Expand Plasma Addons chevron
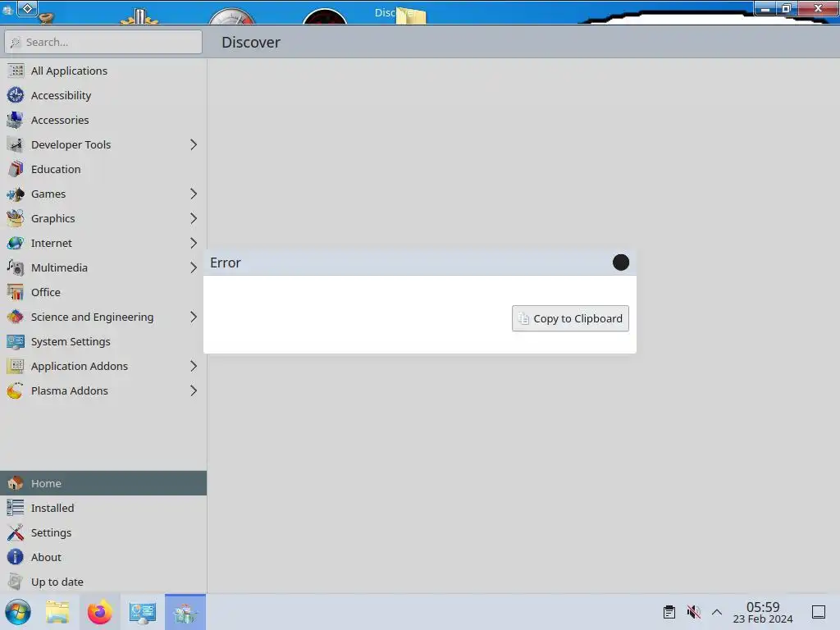Screen dimensions: 840x630 click(194, 391)
